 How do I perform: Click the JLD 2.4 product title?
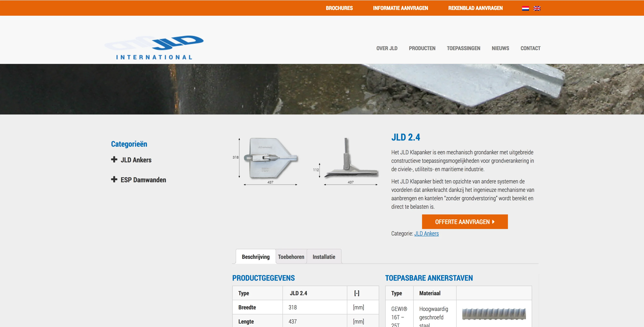point(406,137)
